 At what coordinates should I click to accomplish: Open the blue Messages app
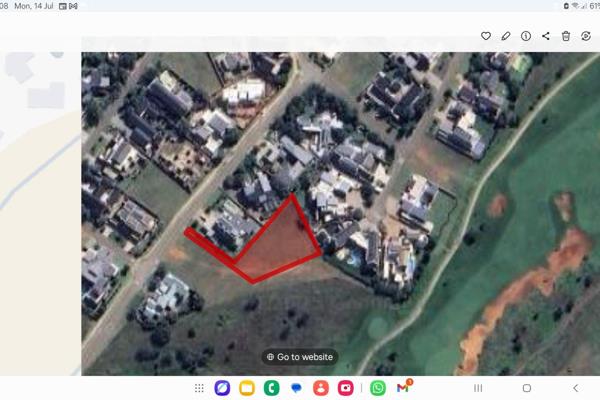(296, 388)
